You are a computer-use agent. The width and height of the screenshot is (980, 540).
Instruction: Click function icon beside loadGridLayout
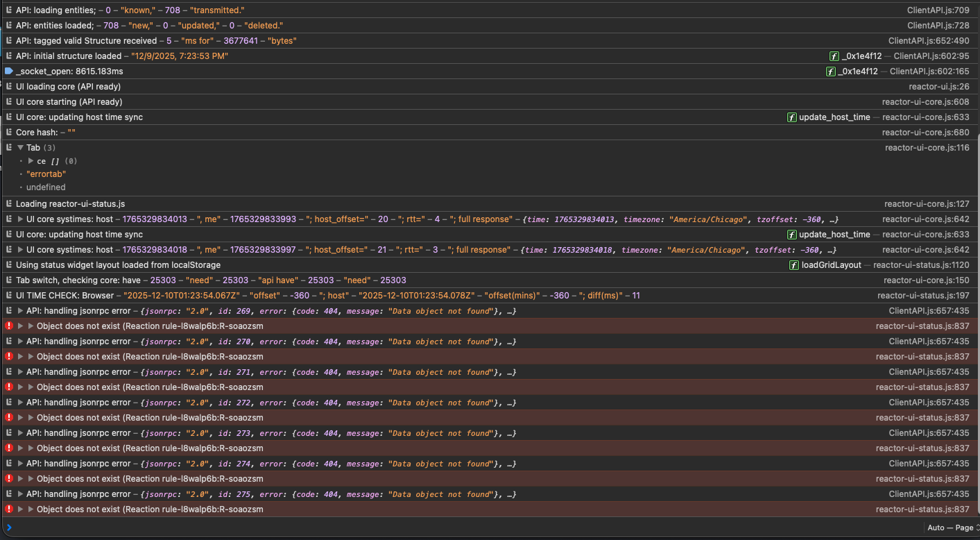click(794, 265)
